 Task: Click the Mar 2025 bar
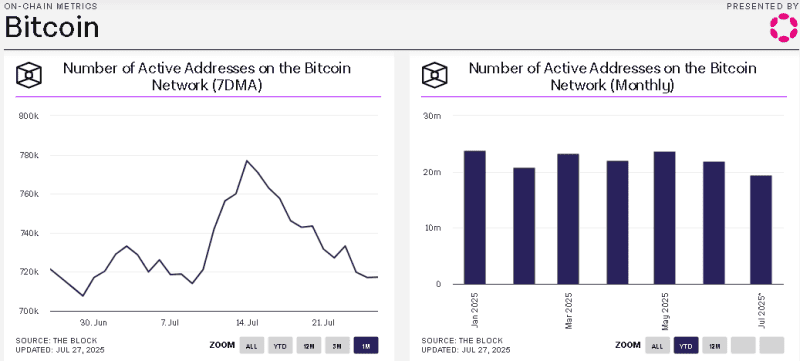click(568, 219)
